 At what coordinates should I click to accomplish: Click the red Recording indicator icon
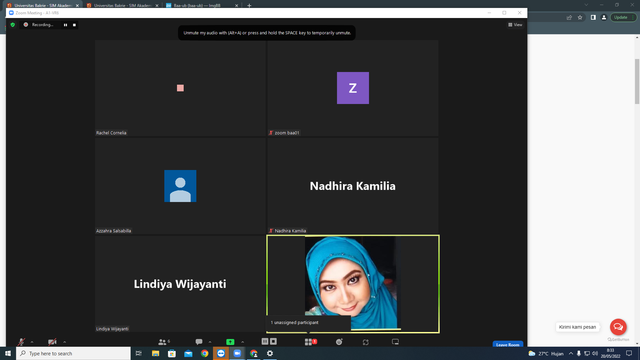pyautogui.click(x=26, y=25)
